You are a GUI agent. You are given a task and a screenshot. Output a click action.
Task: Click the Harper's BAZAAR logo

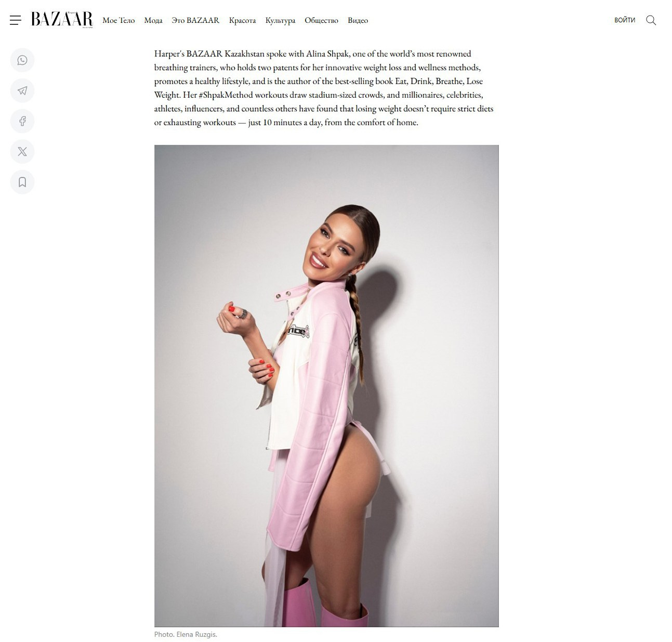pos(62,20)
